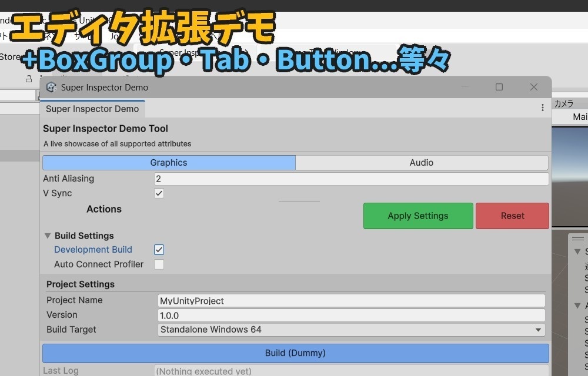This screenshot has width=588, height=376.
Task: Switch to the Audio tab
Action: [x=422, y=162]
